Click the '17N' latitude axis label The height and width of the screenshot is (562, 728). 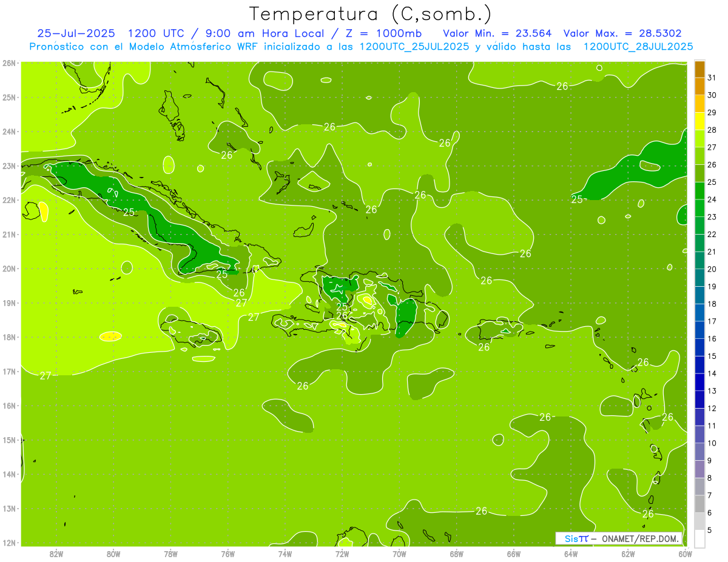[x=8, y=371]
